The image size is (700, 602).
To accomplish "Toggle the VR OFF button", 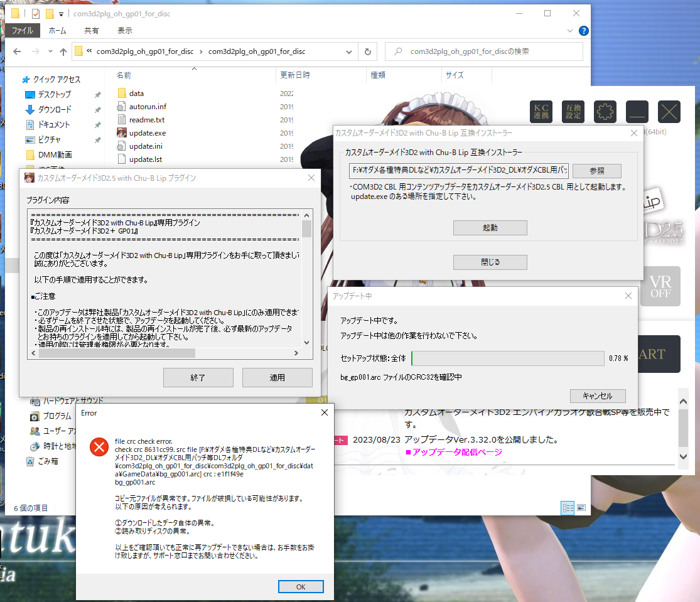I will click(x=660, y=286).
